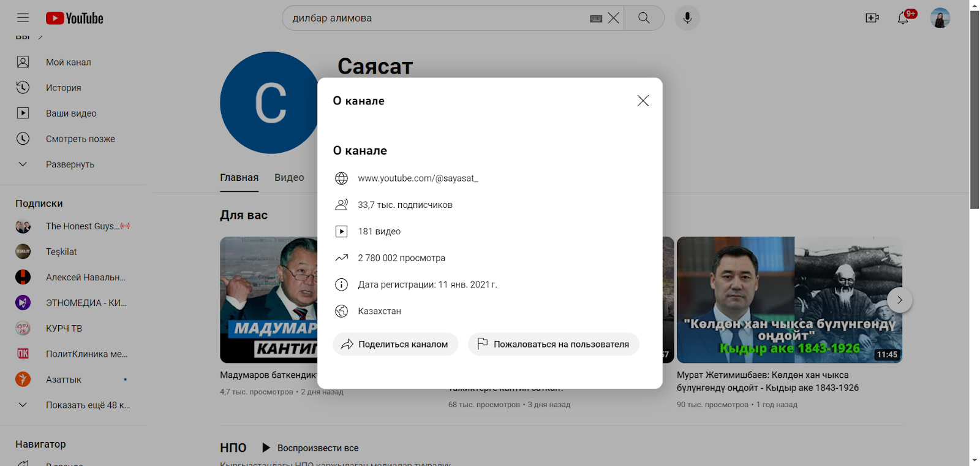
Task: Open the ЭТНОМЕДИА channel avatar
Action: [23, 303]
